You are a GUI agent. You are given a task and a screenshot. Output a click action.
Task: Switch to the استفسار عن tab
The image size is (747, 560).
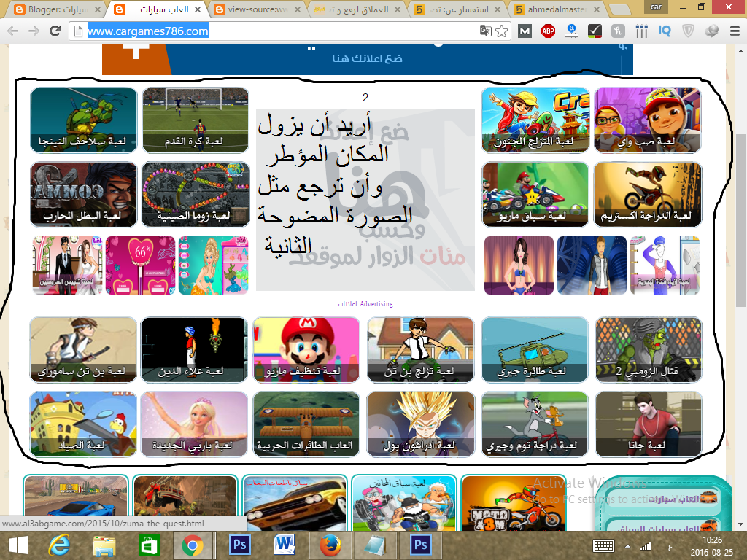[x=457, y=9]
